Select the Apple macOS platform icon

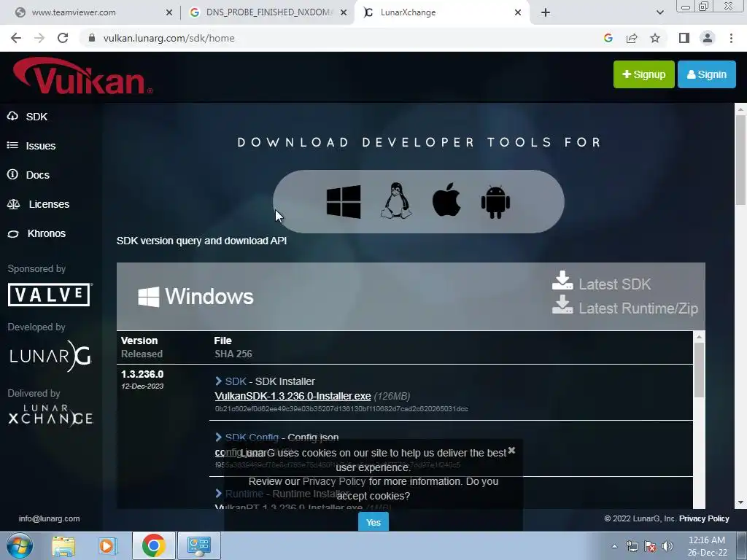(446, 200)
